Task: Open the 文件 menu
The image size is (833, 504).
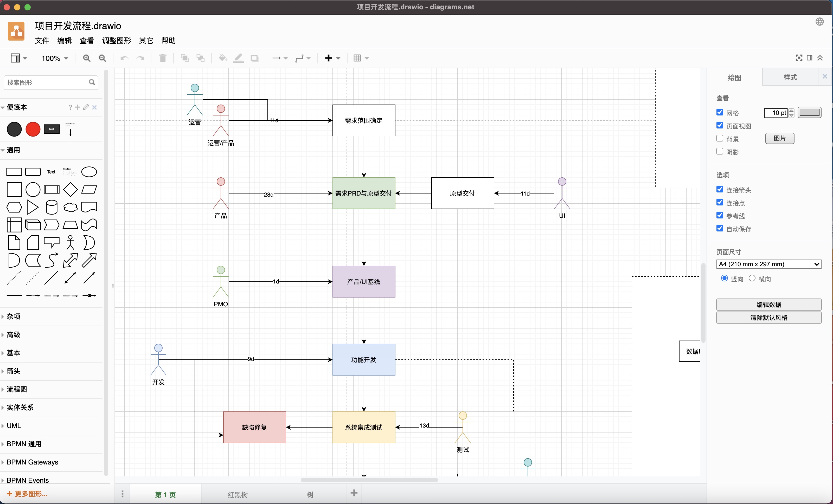Action: click(42, 41)
